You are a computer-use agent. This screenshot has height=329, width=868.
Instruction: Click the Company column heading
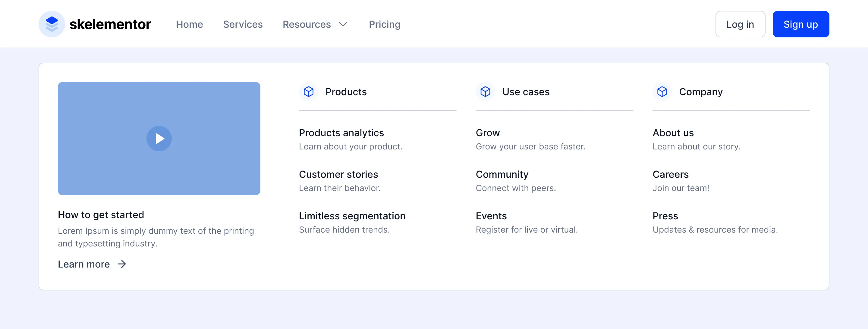click(701, 92)
